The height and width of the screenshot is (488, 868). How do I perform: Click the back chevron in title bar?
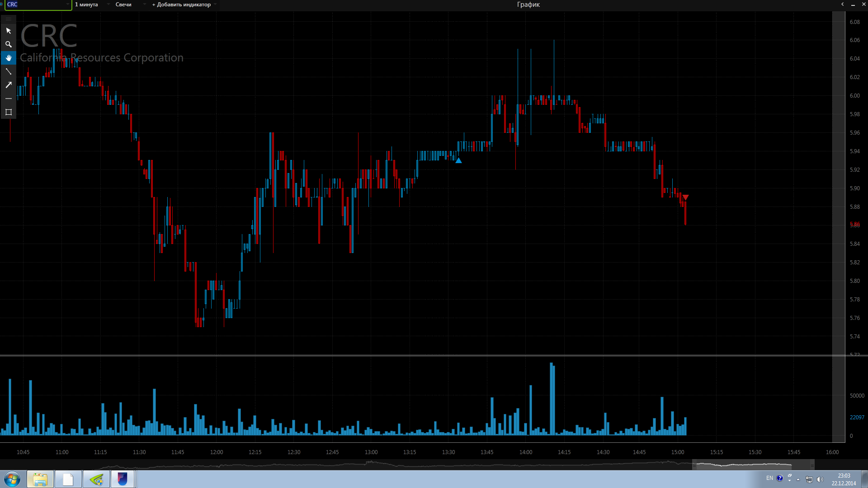click(842, 4)
